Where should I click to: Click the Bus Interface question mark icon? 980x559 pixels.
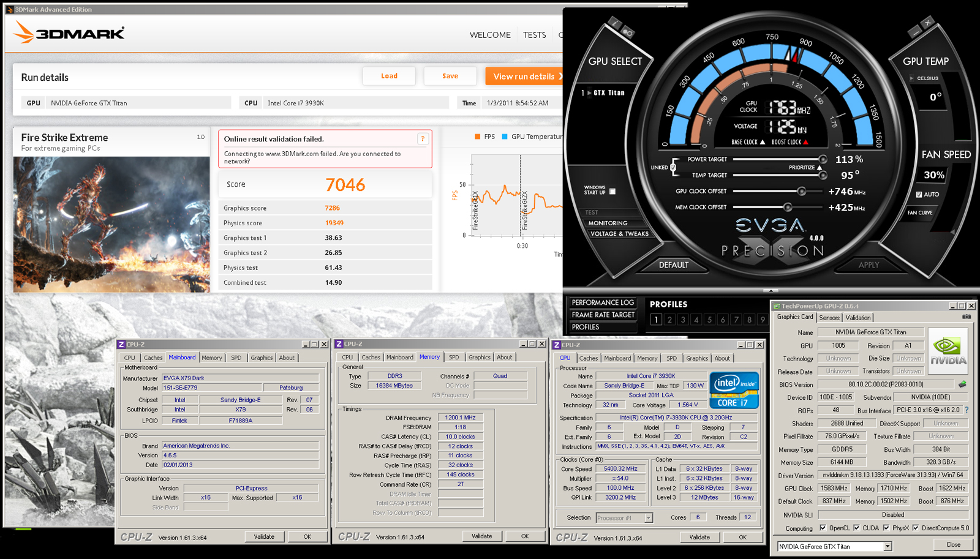click(967, 410)
